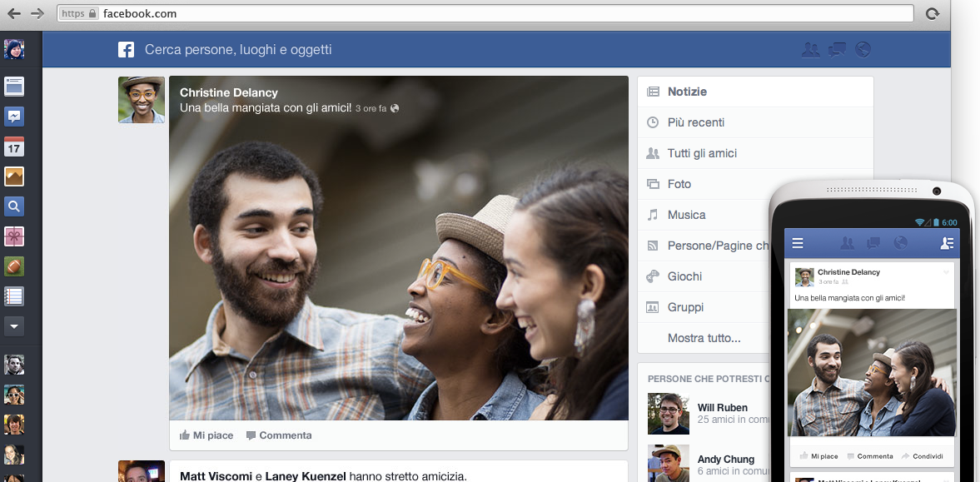Tap the group photo on the phone
Viewport: 980px width, 482px height.
872,373
